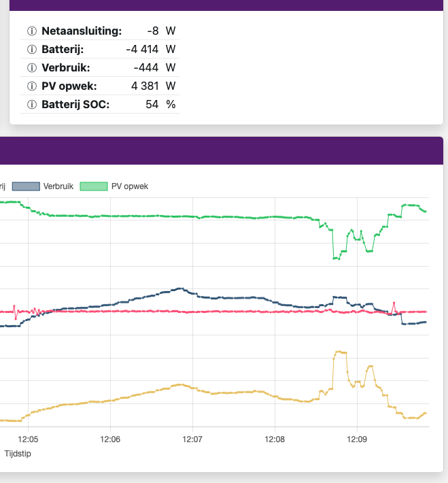Open the info icon in the Verbruik table row

[x=31, y=68]
